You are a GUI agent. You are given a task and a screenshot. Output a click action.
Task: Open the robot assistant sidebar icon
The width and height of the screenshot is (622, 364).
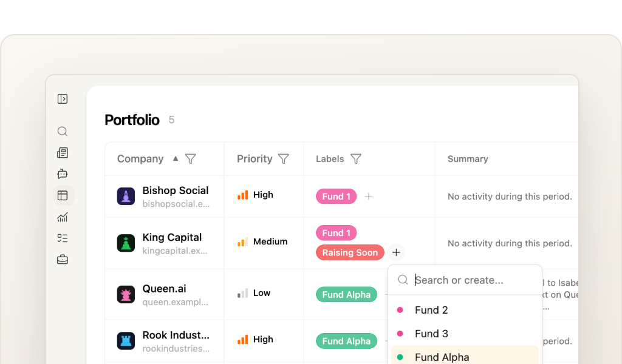coord(63,174)
